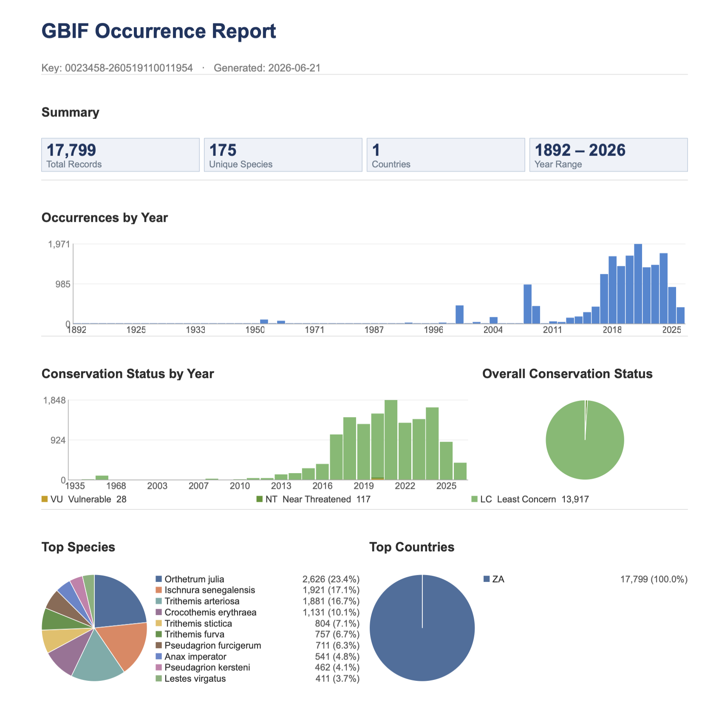
Task: Click the Trithemis furva species name
Action: [195, 635]
